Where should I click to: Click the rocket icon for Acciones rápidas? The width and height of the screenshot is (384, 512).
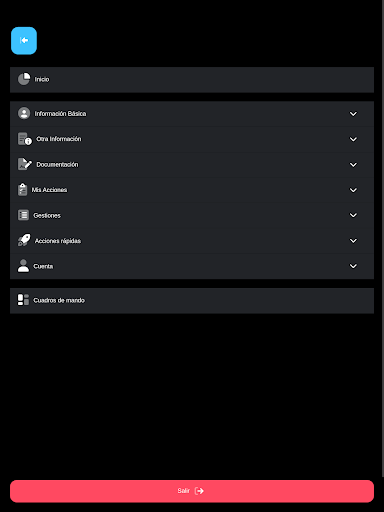pos(24,240)
